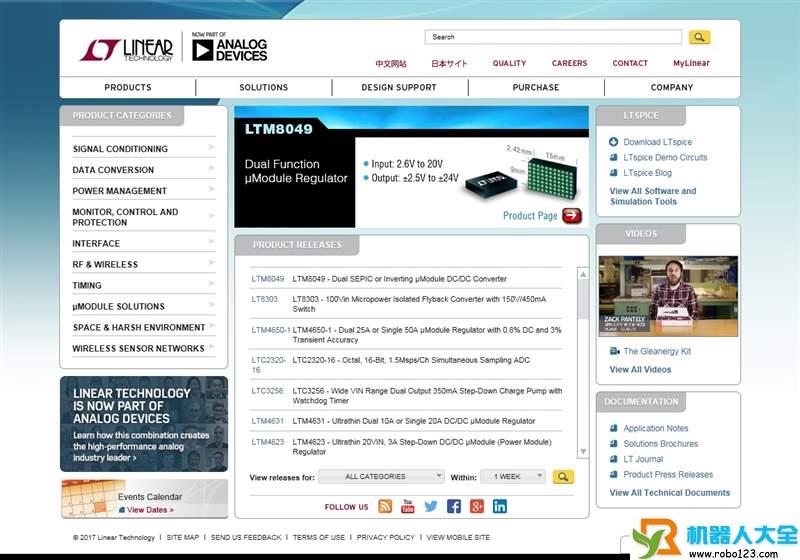This screenshot has width=800, height=560.
Task: Click the Gleanergy Kit video icon
Action: point(614,351)
